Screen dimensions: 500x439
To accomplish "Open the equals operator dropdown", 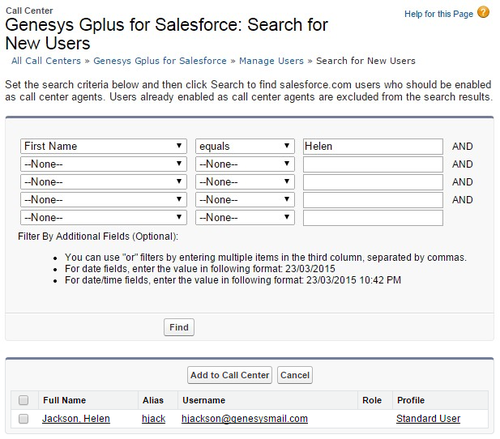I will pyautogui.click(x=245, y=146).
